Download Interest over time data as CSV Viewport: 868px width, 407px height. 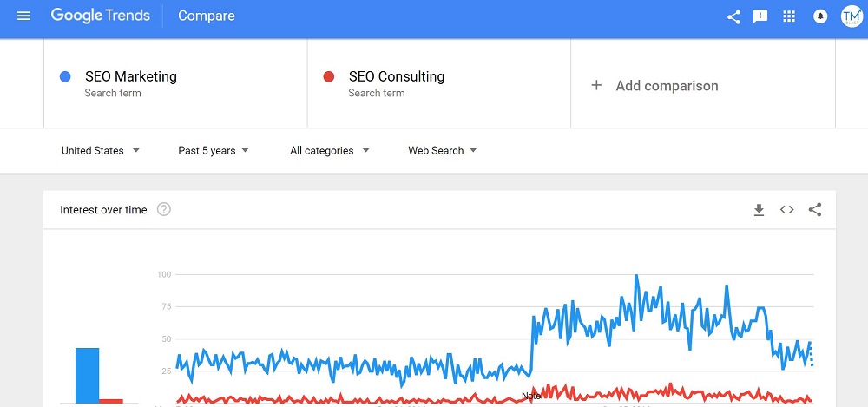pyautogui.click(x=759, y=210)
